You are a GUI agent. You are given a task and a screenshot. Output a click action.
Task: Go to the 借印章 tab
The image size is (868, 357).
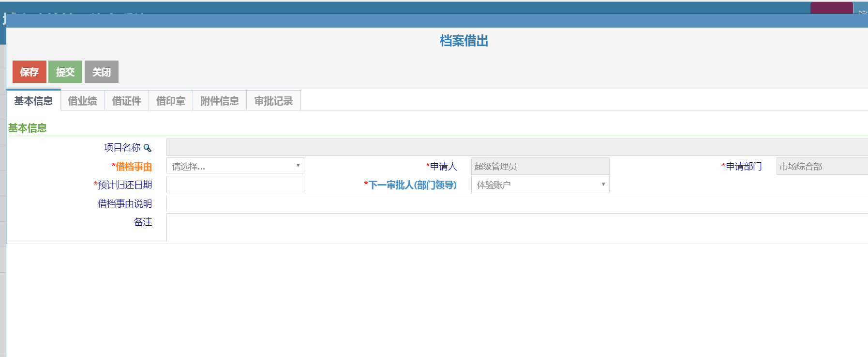pos(171,100)
